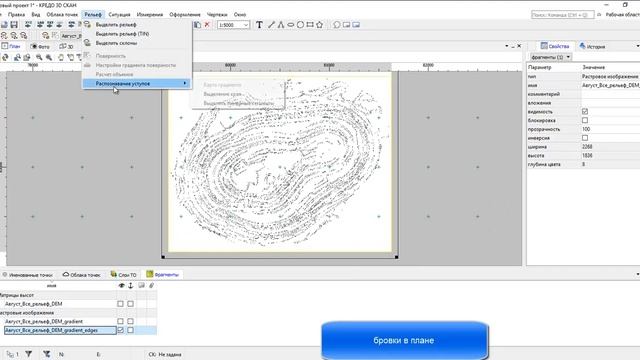Image resolution: width=640 pixels, height=360 pixels.
Task: Open the Измерения menu
Action: click(149, 14)
